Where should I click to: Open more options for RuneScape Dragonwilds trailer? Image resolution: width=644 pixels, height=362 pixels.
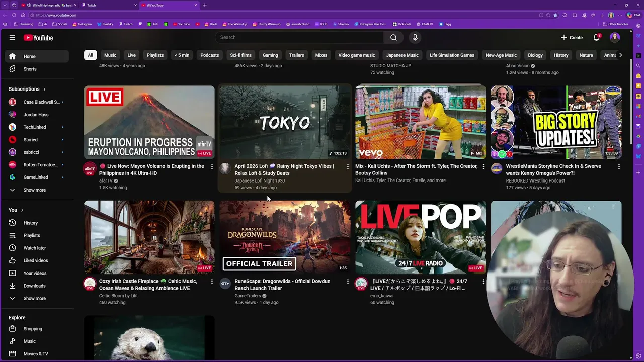[x=348, y=282]
